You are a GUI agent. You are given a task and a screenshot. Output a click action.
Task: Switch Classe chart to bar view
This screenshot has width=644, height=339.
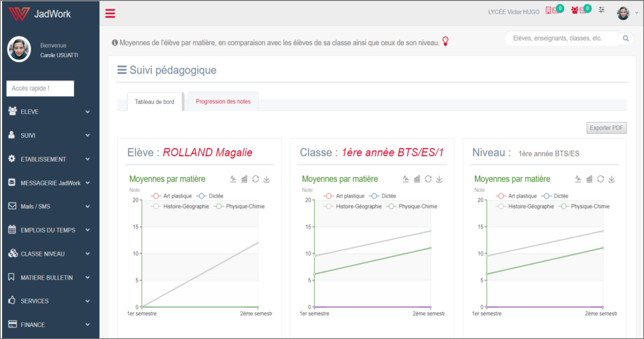click(417, 178)
